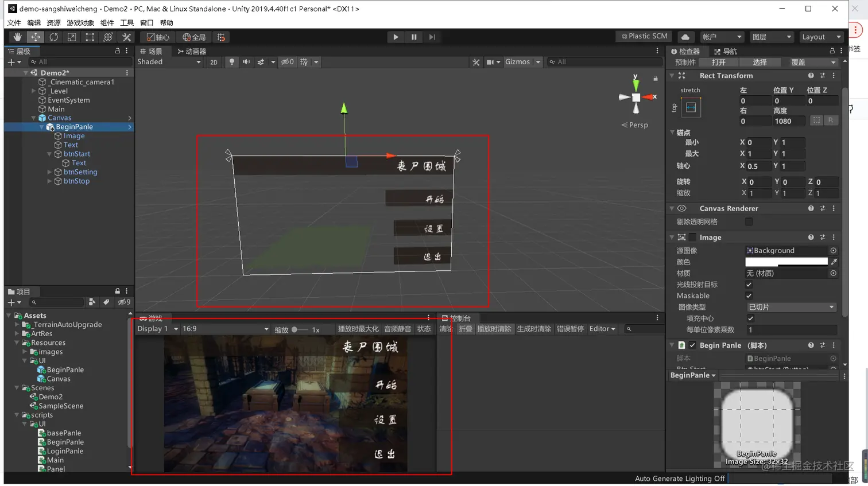Switch to the 导航 Navigation tab
Screen dimensions: 868x486
pos(726,52)
